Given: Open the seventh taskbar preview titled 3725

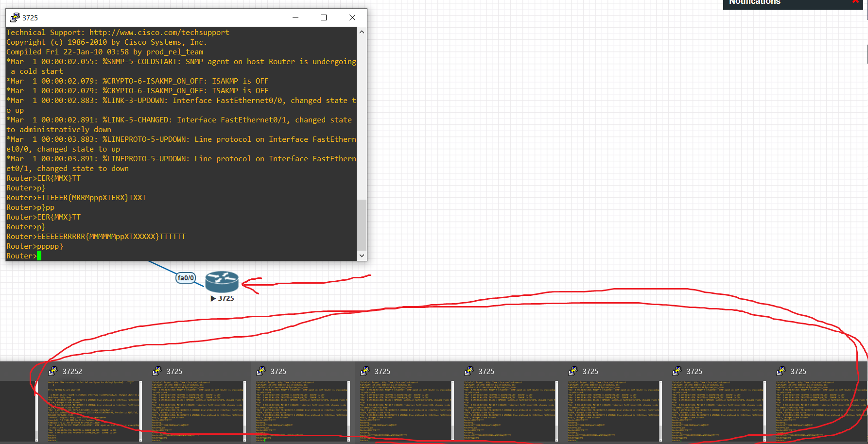Looking at the screenshot, I should 718,411.
